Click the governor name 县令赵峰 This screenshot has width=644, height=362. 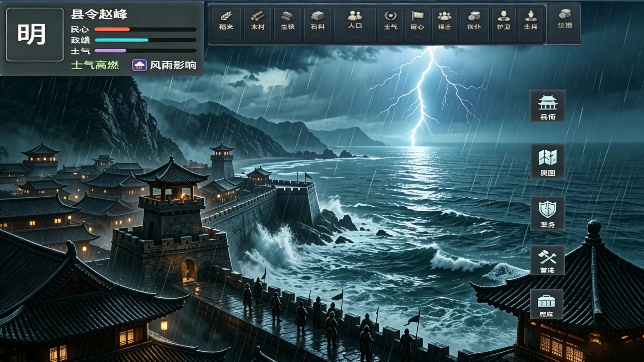pos(99,14)
